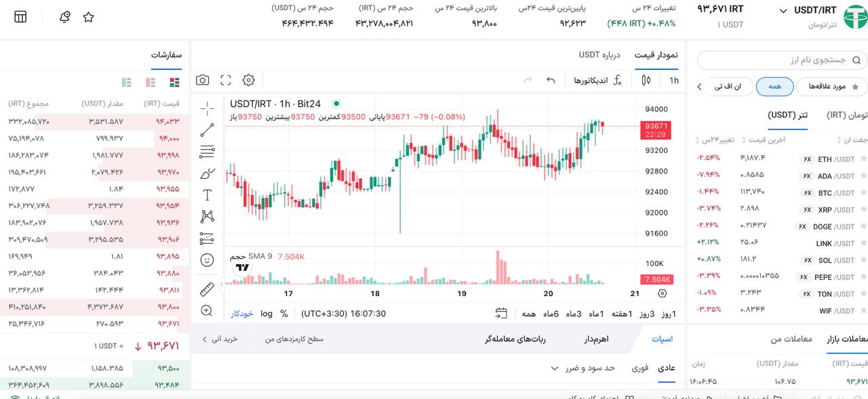The height and width of the screenshot is (399, 868).
Task: Set chart range to 1 ماه
Action: 597,314
